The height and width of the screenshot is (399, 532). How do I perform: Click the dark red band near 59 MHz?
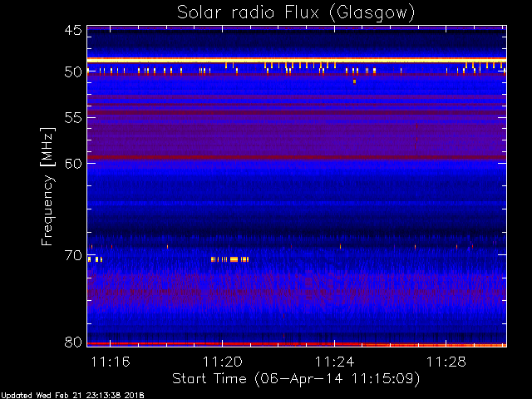[297, 157]
